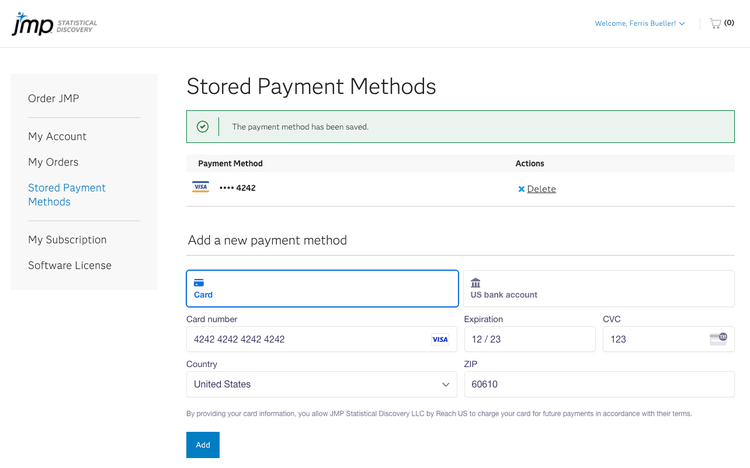Screen dimensions: 750x468
Task: Open My Account in sidebar
Action: click(57, 136)
